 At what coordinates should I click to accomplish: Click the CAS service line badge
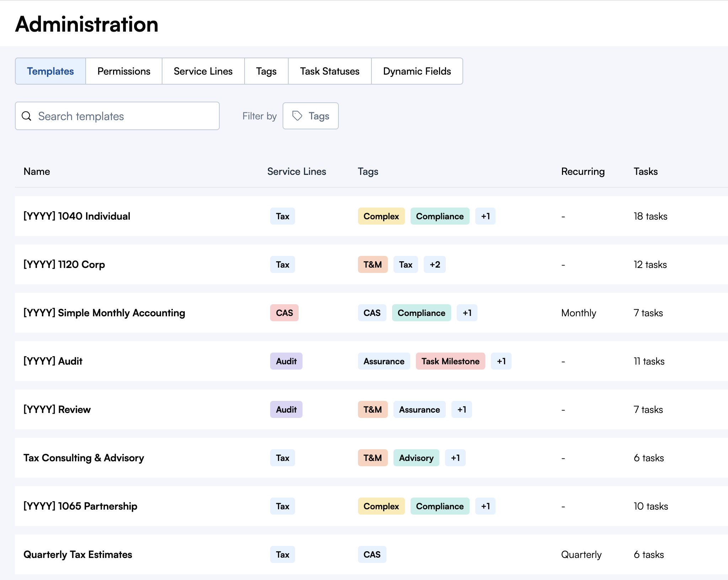click(x=284, y=313)
